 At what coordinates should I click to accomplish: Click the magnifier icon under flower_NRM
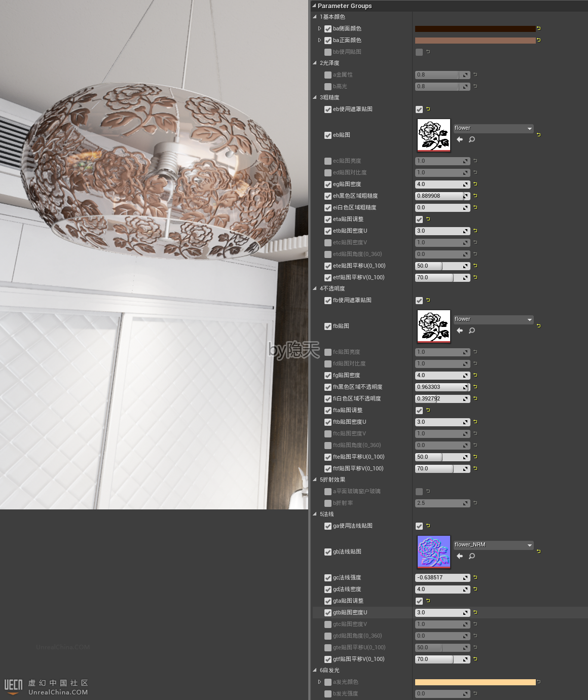click(x=472, y=556)
